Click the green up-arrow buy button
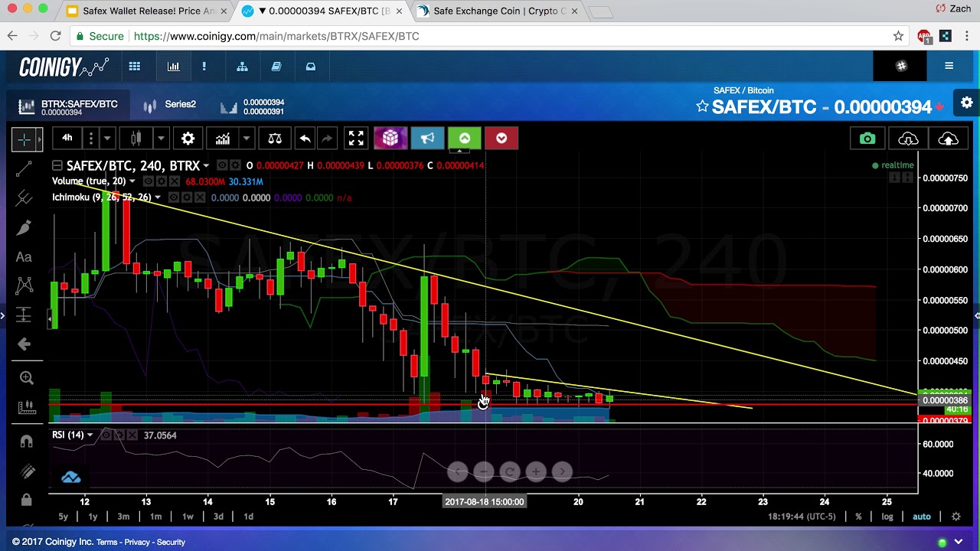 click(464, 138)
